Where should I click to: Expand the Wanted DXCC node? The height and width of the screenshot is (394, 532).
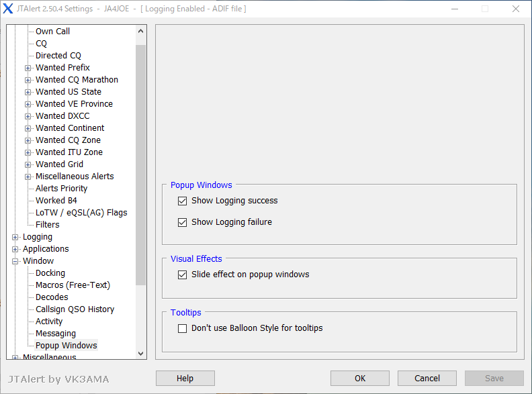(x=28, y=116)
